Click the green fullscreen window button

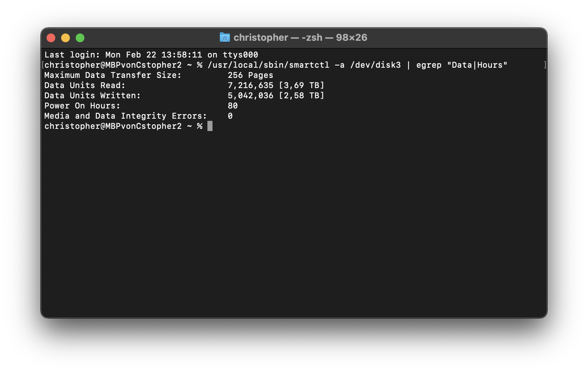click(80, 38)
